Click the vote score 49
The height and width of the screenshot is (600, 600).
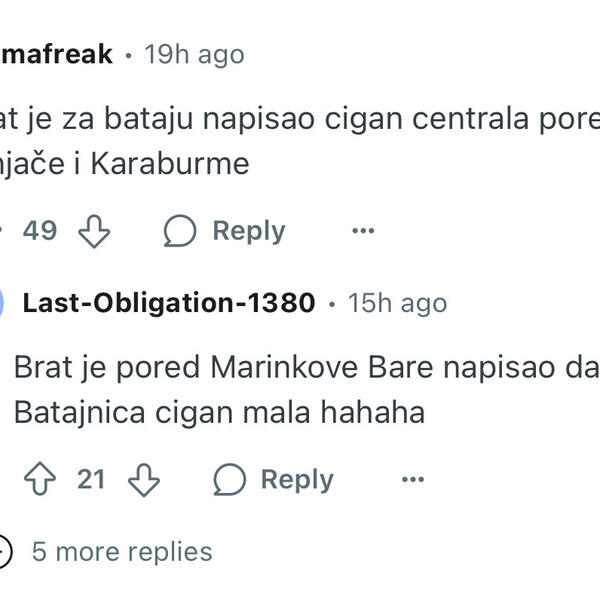pyautogui.click(x=40, y=231)
